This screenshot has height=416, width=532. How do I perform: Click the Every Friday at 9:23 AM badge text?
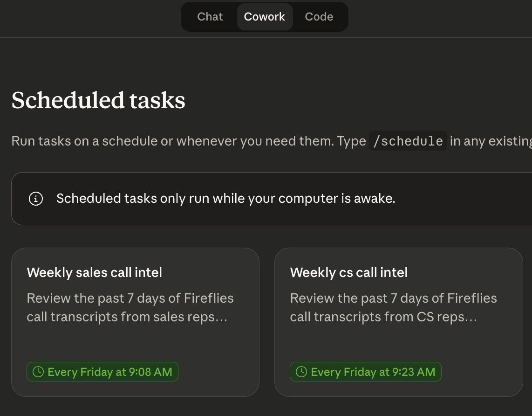pos(373,372)
